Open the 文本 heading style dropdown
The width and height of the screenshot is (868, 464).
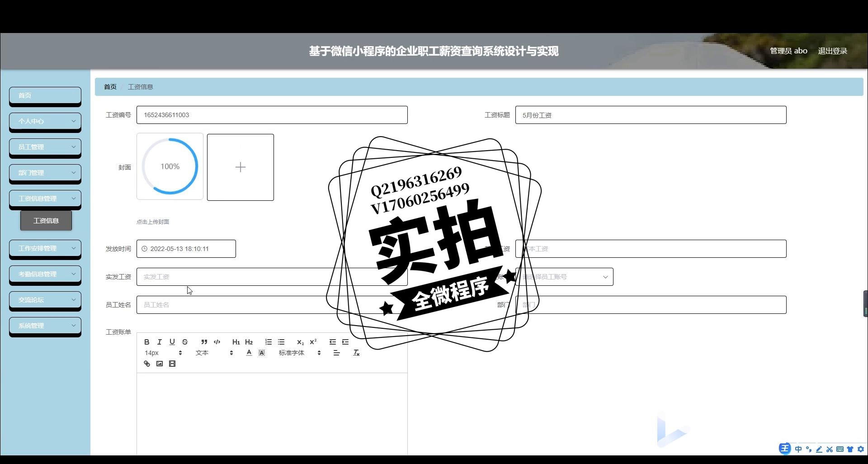click(x=214, y=353)
